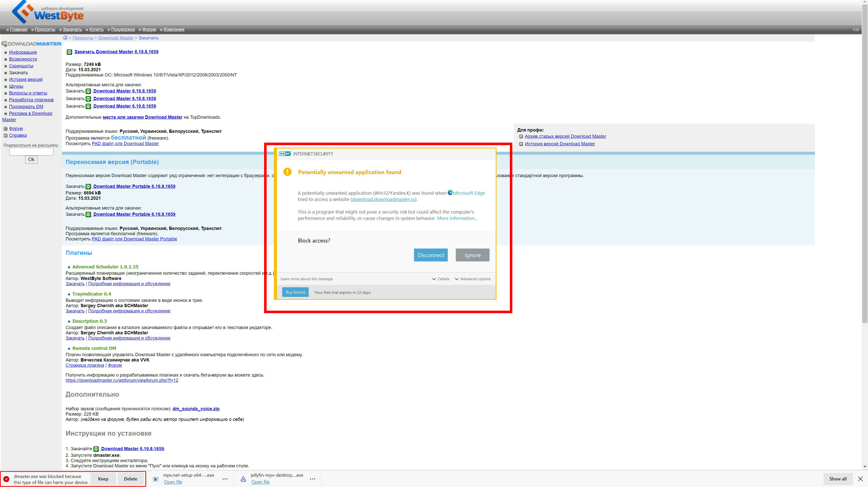Open Разработка плагинов in the sidebar
The image size is (868, 487).
(31, 100)
